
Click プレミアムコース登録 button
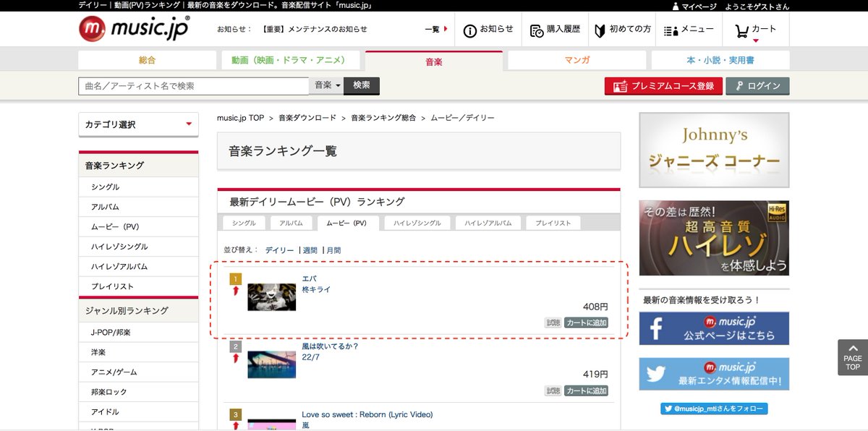tap(663, 86)
